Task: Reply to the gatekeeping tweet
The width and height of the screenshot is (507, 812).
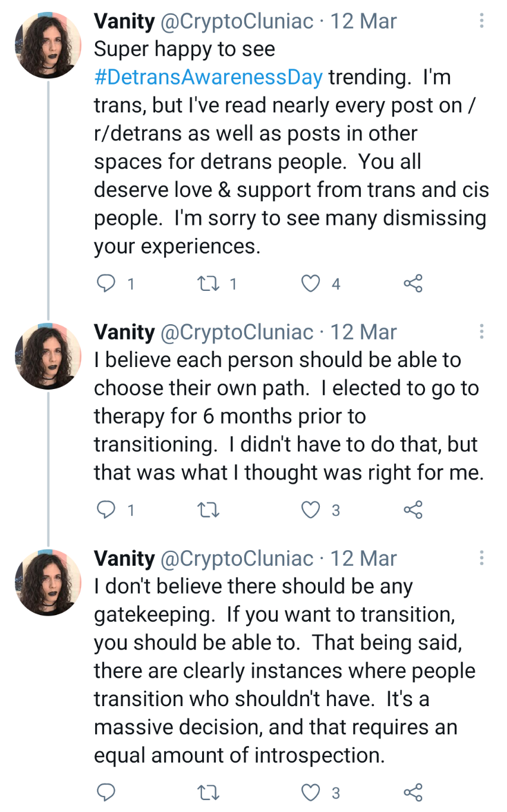Action: pyautogui.click(x=105, y=792)
